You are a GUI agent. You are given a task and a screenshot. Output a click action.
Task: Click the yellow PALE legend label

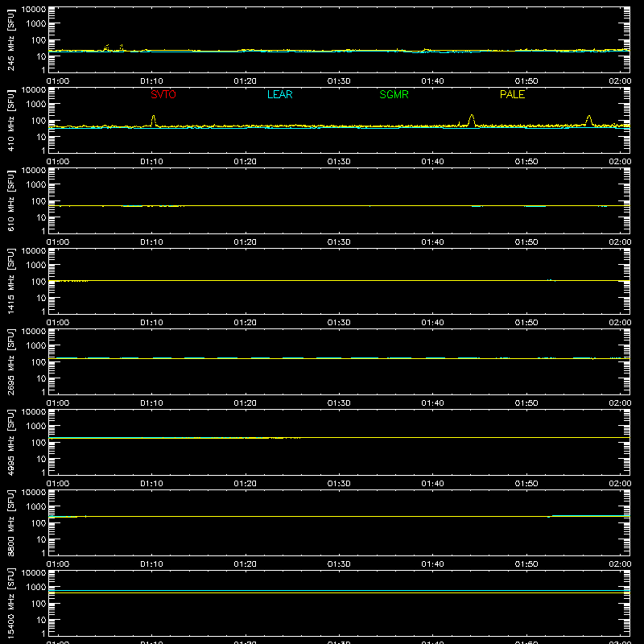(512, 94)
